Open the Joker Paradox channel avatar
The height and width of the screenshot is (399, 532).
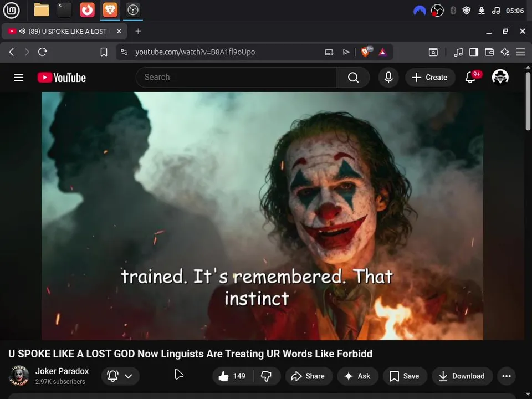tap(19, 376)
